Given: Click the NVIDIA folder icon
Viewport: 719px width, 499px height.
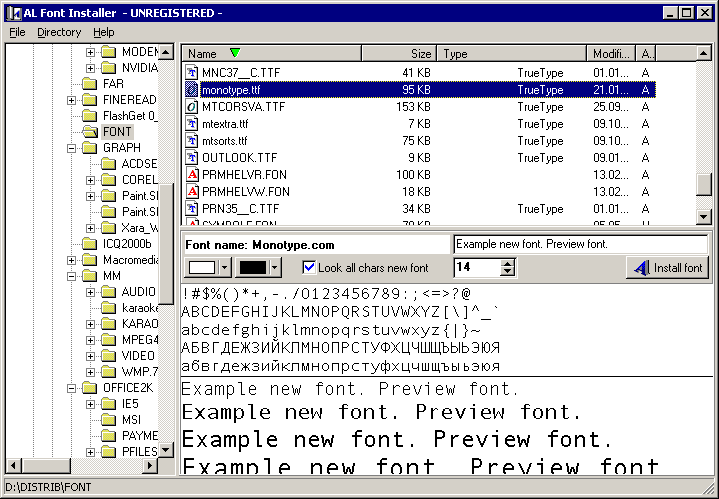Looking at the screenshot, I should click(109, 68).
